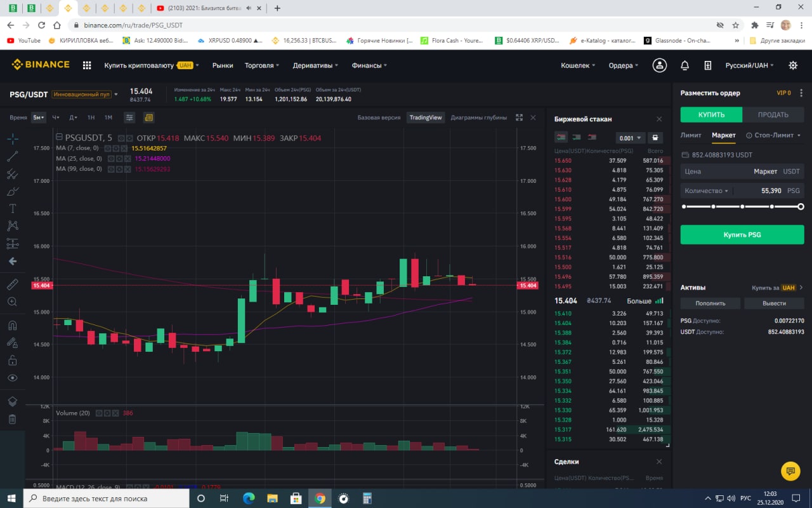Open the Торговля menu
The width and height of the screenshot is (812, 508).
click(x=262, y=65)
